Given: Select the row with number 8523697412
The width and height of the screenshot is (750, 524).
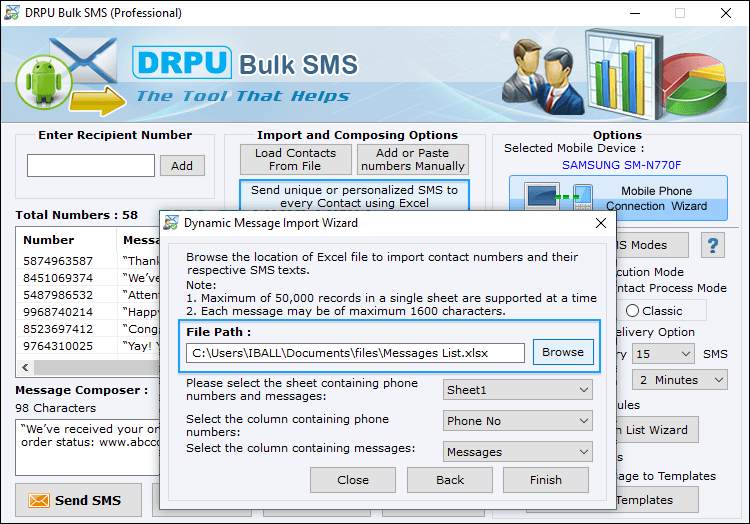Looking at the screenshot, I should [88, 329].
